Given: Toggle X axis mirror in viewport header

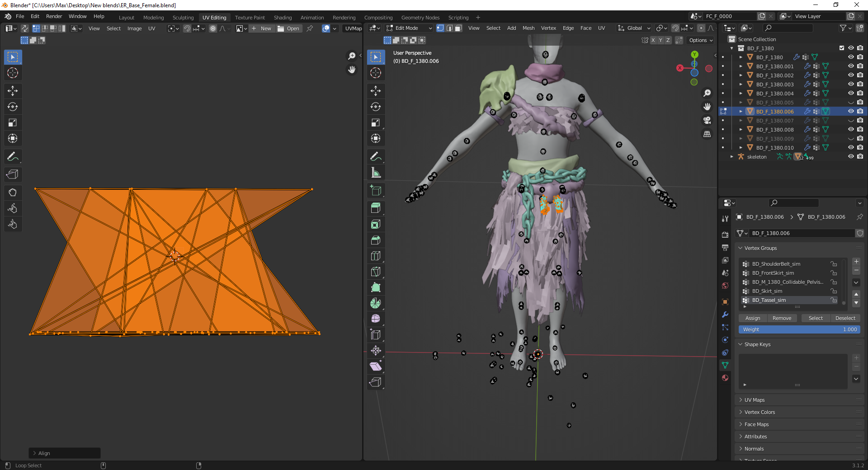Looking at the screenshot, I should (653, 40).
